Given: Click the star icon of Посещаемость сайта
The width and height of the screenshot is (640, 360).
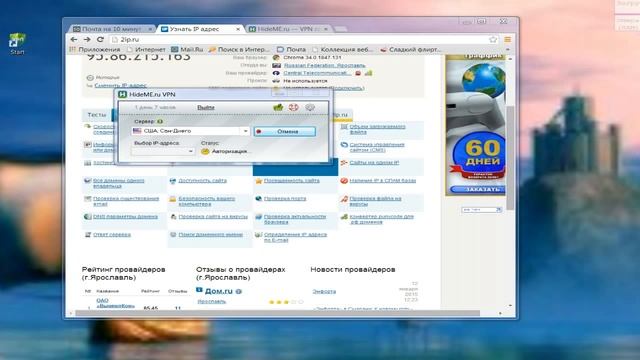Looking at the screenshot, I should pos(258,181).
